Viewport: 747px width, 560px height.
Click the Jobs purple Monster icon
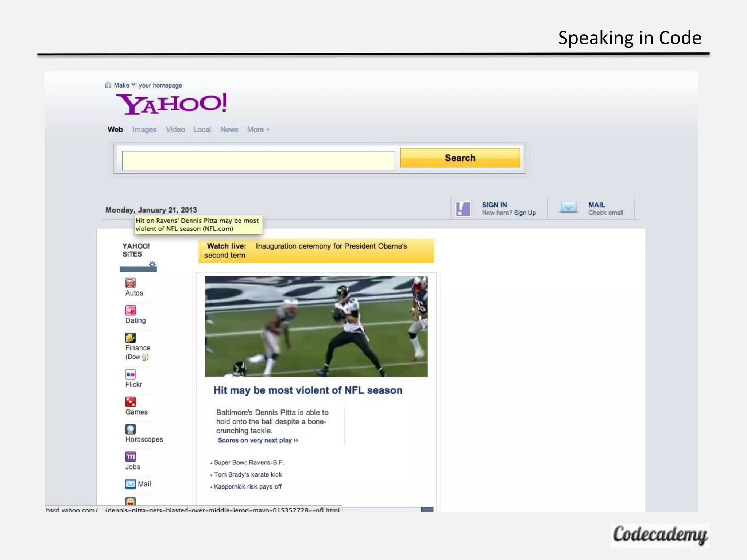(x=131, y=456)
